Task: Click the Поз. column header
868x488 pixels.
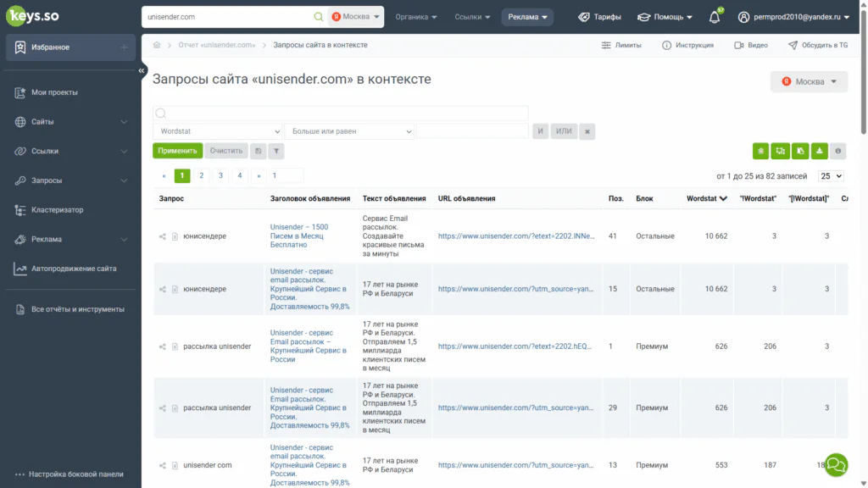Action: coord(615,198)
